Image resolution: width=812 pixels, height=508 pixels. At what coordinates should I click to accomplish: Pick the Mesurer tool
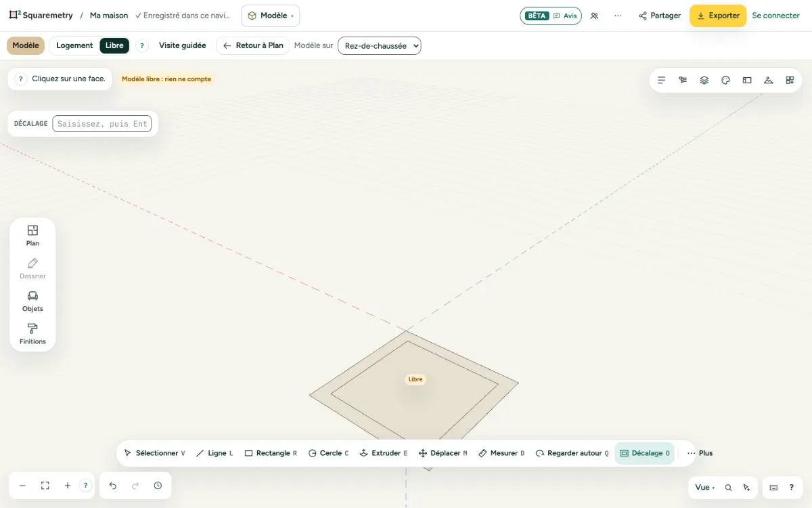tap(501, 453)
